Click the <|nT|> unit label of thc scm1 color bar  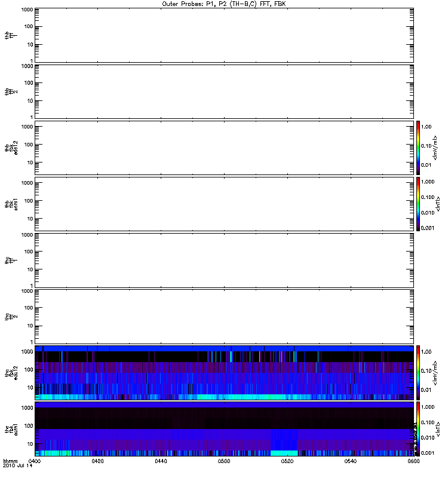(438, 429)
